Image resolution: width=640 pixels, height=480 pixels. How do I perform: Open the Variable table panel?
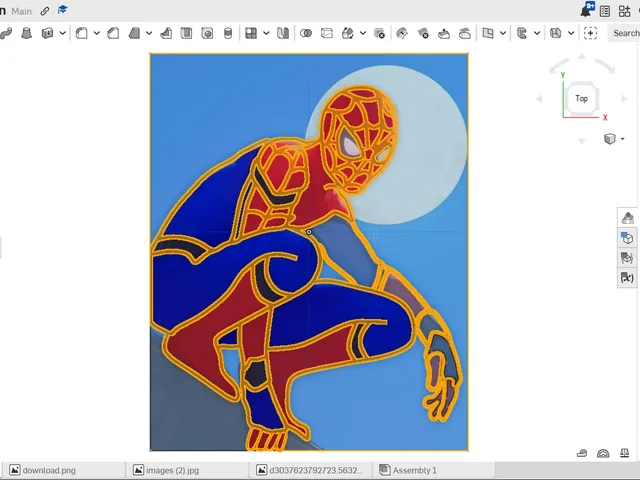point(627,278)
